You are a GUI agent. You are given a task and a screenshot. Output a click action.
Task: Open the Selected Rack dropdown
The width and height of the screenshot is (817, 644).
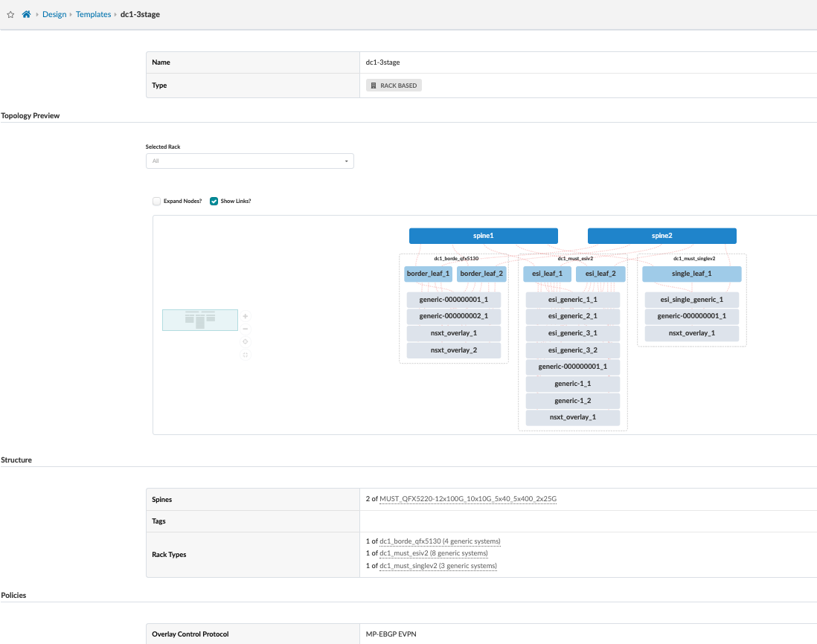pyautogui.click(x=249, y=161)
